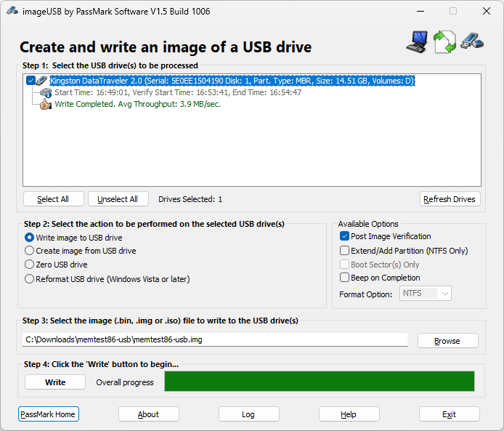Click the thumbs-up Write Completed icon
Viewport: 504px width, 431px height.
pos(46,104)
